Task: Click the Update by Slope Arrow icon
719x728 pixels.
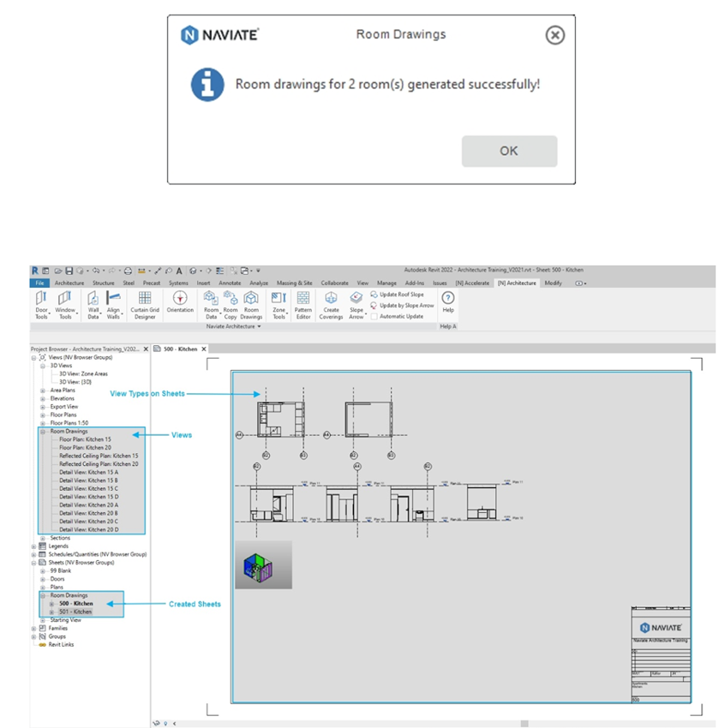Action: pyautogui.click(x=374, y=306)
